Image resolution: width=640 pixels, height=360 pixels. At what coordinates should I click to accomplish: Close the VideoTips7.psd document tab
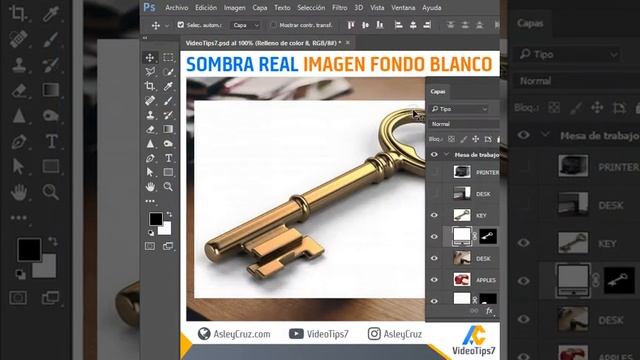tap(348, 42)
